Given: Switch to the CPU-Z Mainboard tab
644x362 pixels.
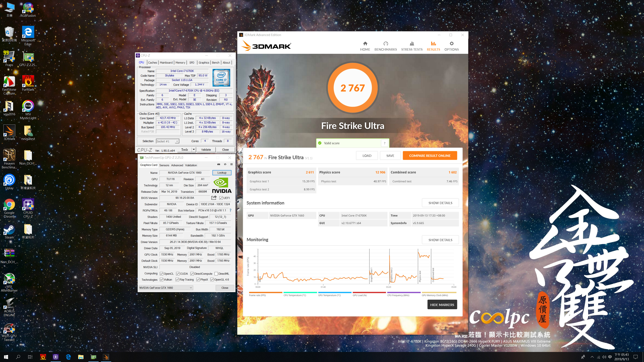Looking at the screenshot, I should [166, 63].
